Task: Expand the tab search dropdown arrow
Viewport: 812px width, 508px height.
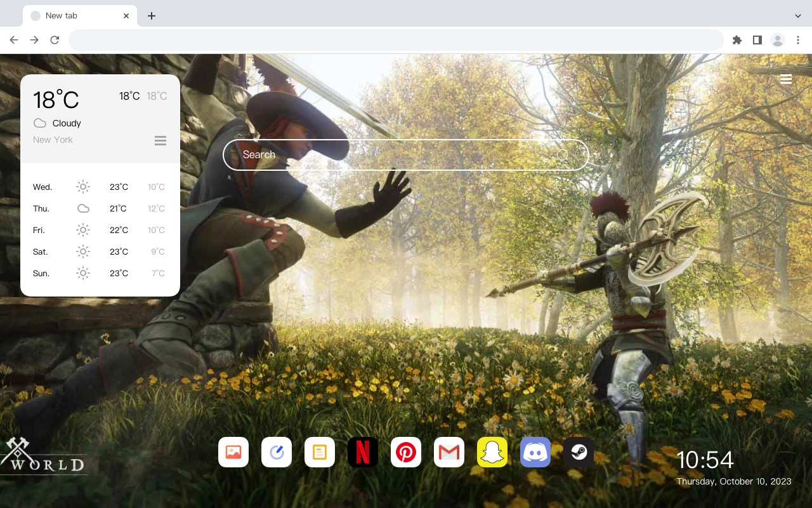Action: pos(798,15)
